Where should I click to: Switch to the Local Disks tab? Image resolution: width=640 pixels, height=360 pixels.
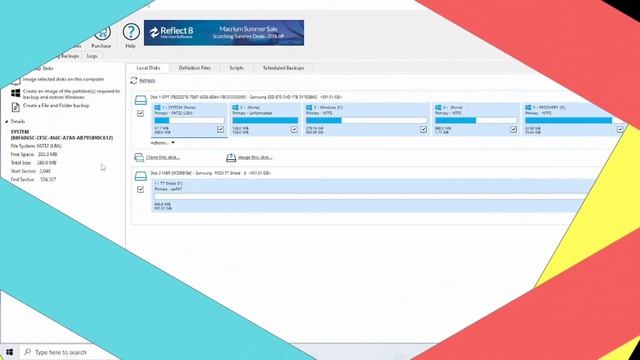[148, 68]
